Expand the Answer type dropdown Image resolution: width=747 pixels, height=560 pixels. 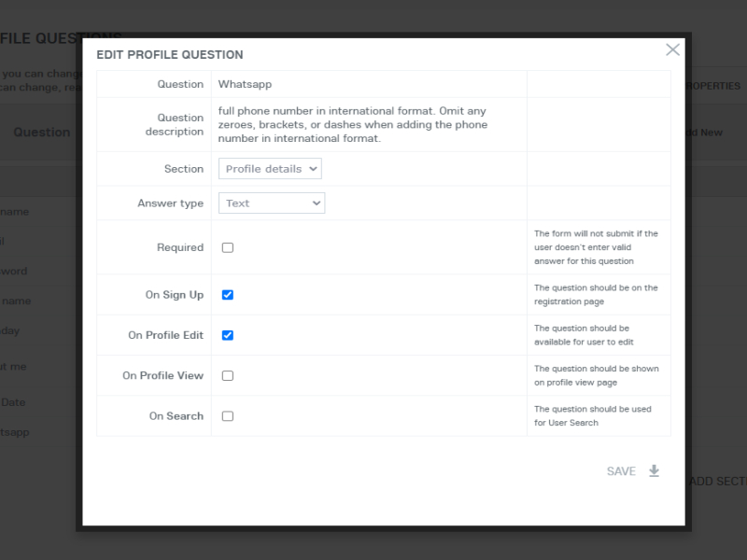(272, 203)
